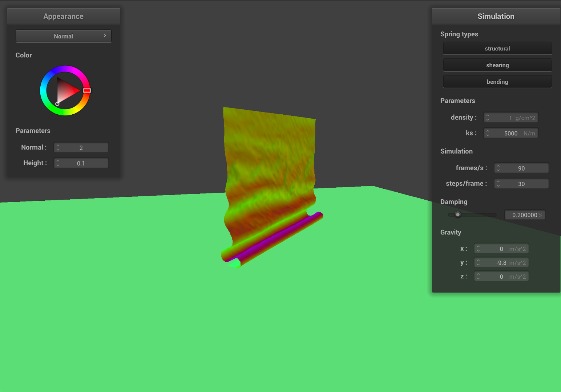This screenshot has width=561, height=392.
Task: Click the ks stepper arrows
Action: click(x=488, y=134)
